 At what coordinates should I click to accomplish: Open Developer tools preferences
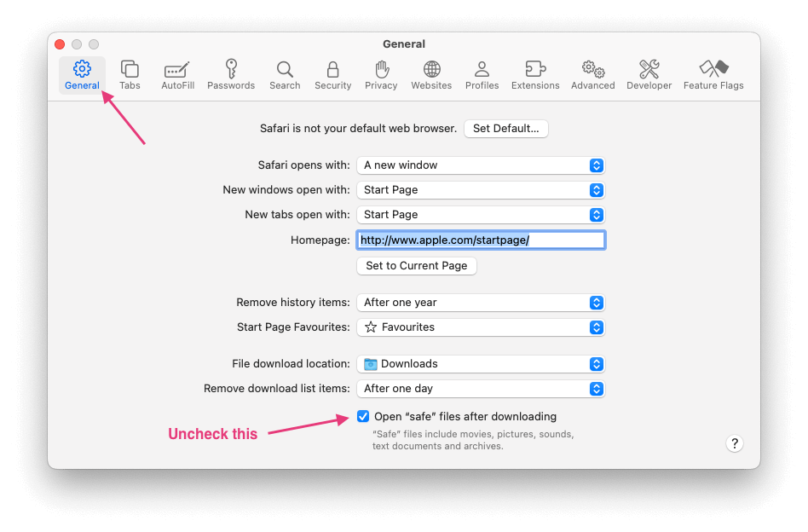pos(649,74)
